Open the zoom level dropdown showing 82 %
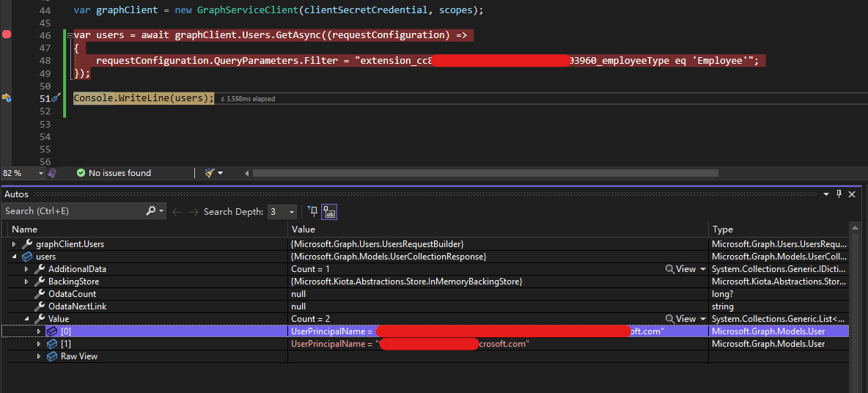The width and height of the screenshot is (868, 393). point(41,173)
